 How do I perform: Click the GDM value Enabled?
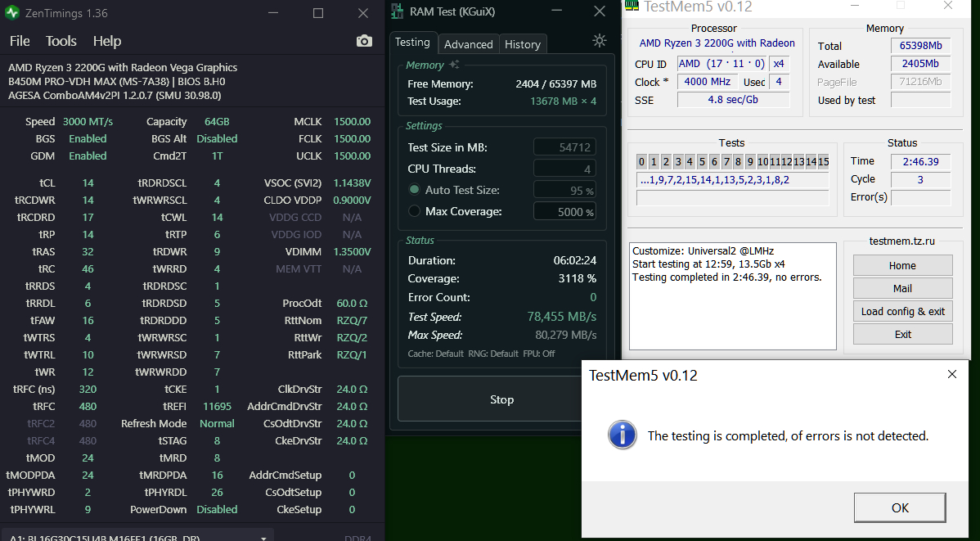click(x=88, y=156)
